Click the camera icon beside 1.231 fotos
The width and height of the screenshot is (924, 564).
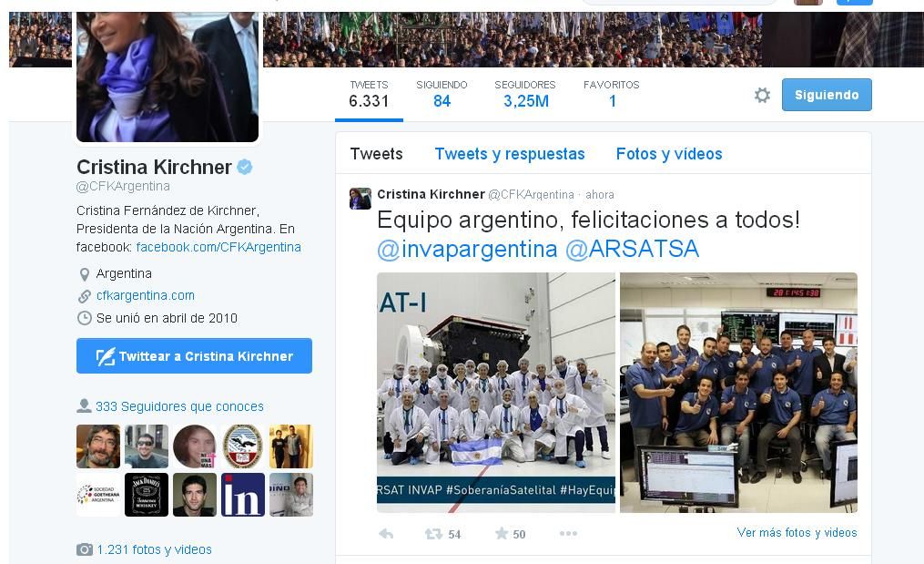click(x=85, y=549)
